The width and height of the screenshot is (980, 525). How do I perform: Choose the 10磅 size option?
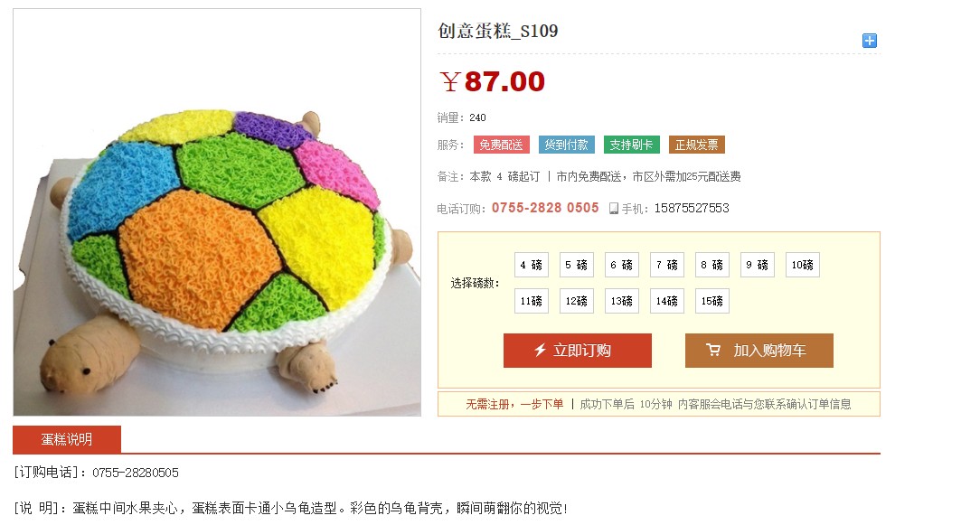pos(803,265)
